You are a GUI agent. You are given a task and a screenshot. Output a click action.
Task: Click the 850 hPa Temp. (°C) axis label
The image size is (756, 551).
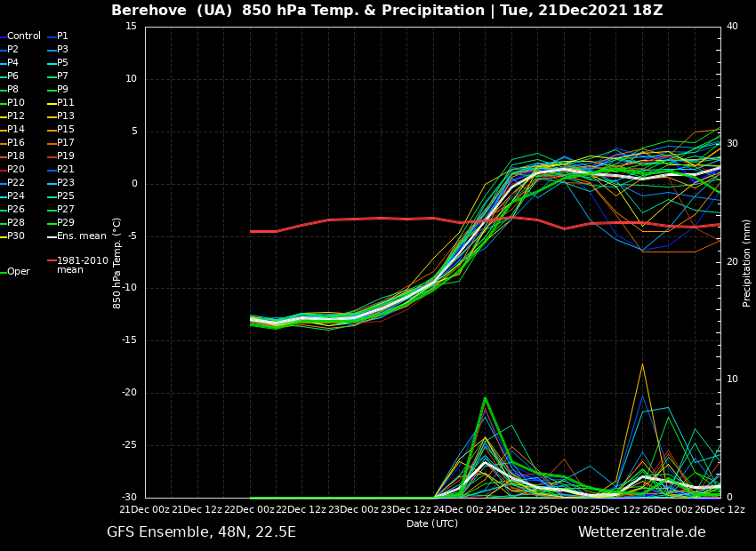(117, 262)
